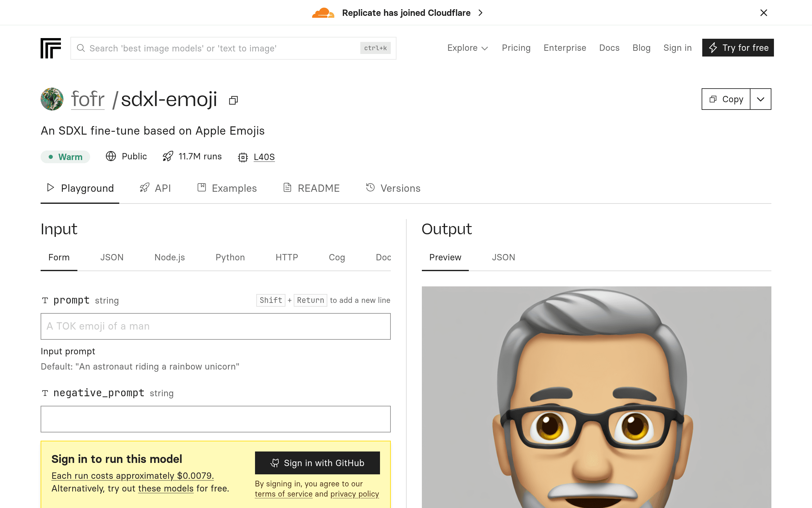Click the rocket runs icon
The image size is (812, 508).
(x=168, y=156)
